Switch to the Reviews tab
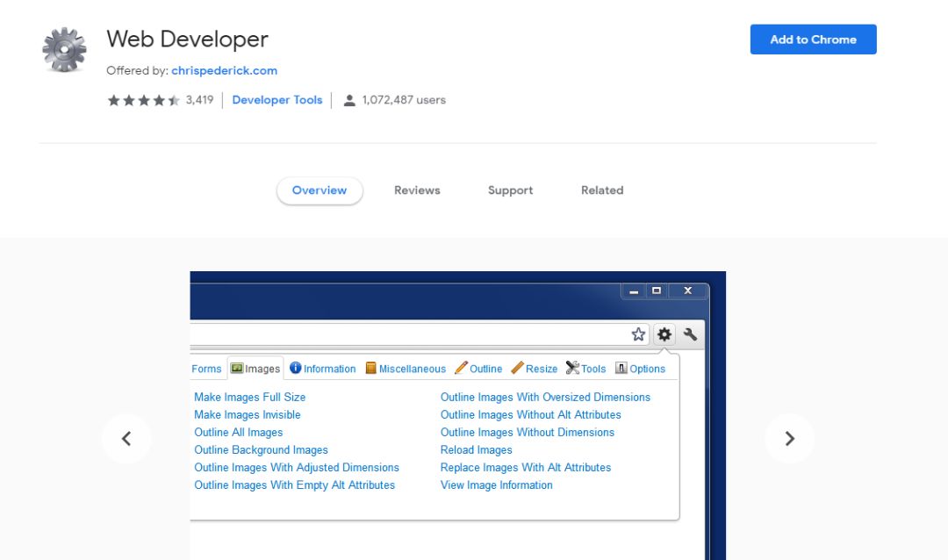The height and width of the screenshot is (560, 948). (x=417, y=190)
